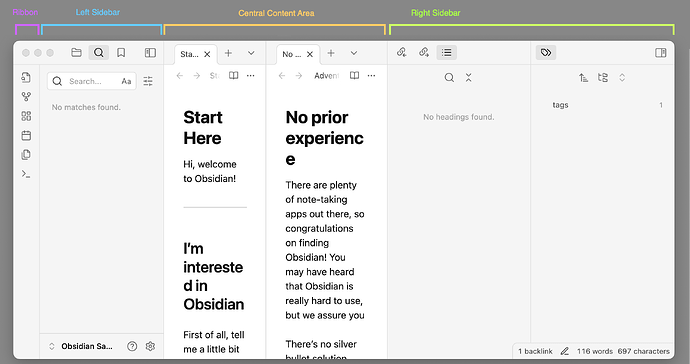Image resolution: width=690 pixels, height=364 pixels.
Task: Expand tab list dropdown after Start Here tab
Action: (x=251, y=53)
